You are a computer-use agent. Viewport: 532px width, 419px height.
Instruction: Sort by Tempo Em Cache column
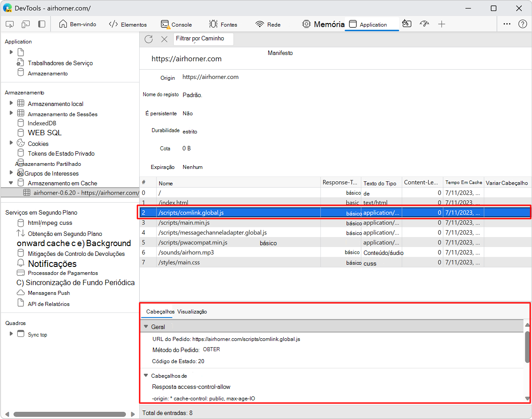[x=463, y=183]
